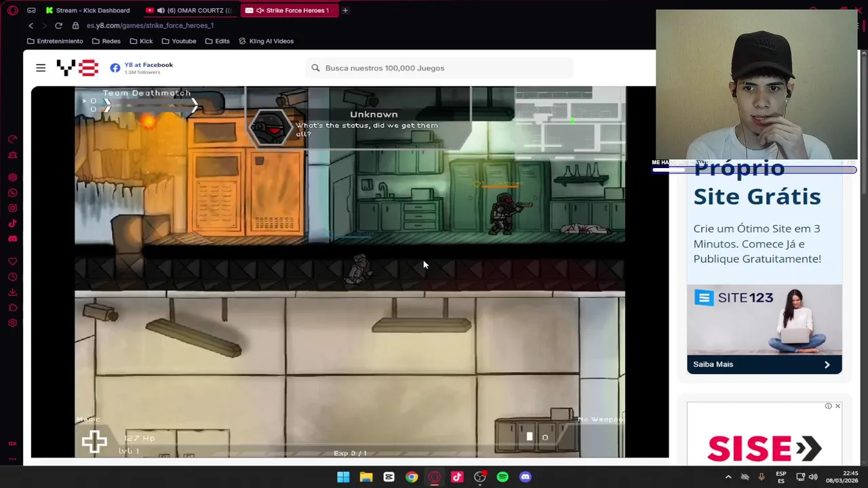Screen dimensions: 868x488
Task: Open Google Chrome from the taskbar
Action: click(x=412, y=477)
